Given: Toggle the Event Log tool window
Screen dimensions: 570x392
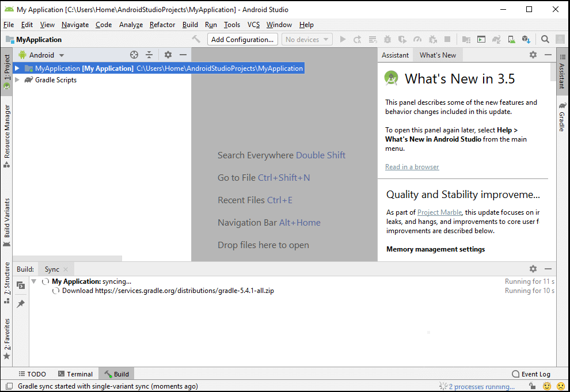Looking at the screenshot, I should pyautogui.click(x=531, y=374).
